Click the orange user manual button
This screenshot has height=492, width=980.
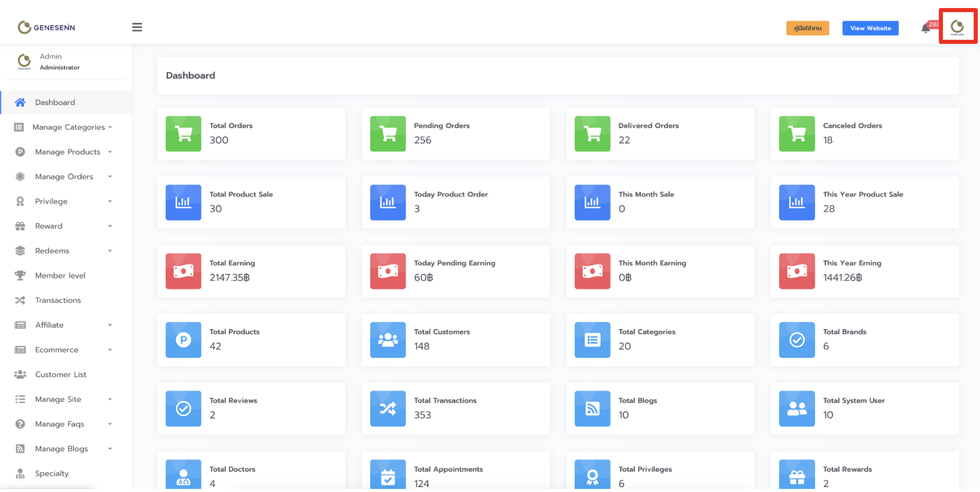(807, 28)
